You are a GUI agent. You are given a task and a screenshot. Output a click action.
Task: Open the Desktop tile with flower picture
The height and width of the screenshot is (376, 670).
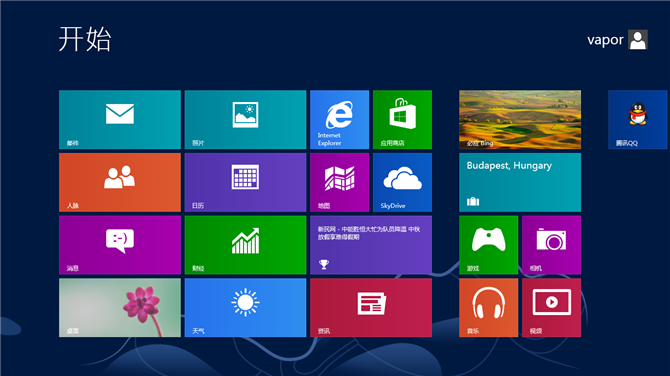click(x=120, y=308)
